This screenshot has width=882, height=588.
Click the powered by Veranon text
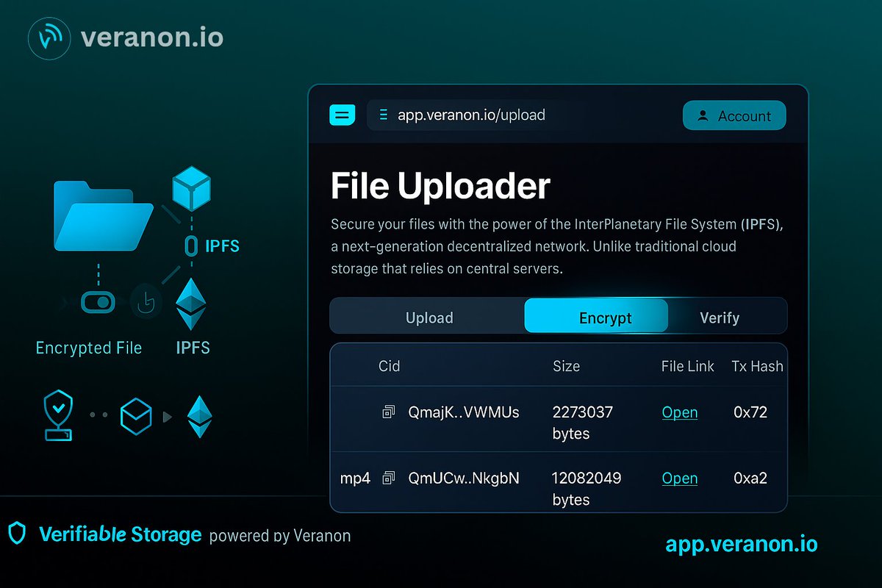click(280, 536)
